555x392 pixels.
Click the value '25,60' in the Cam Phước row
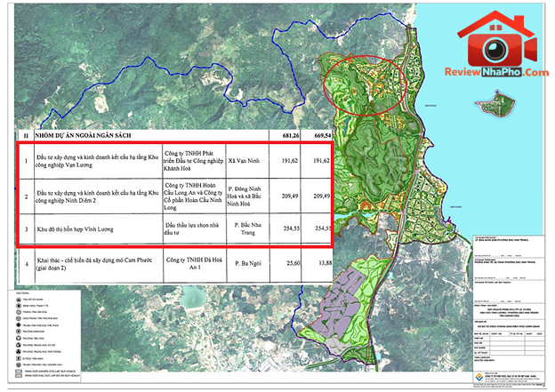[x=294, y=263]
